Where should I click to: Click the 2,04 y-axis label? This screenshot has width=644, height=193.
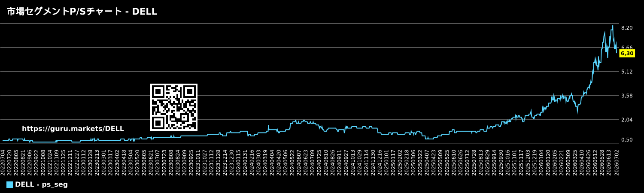(627, 120)
